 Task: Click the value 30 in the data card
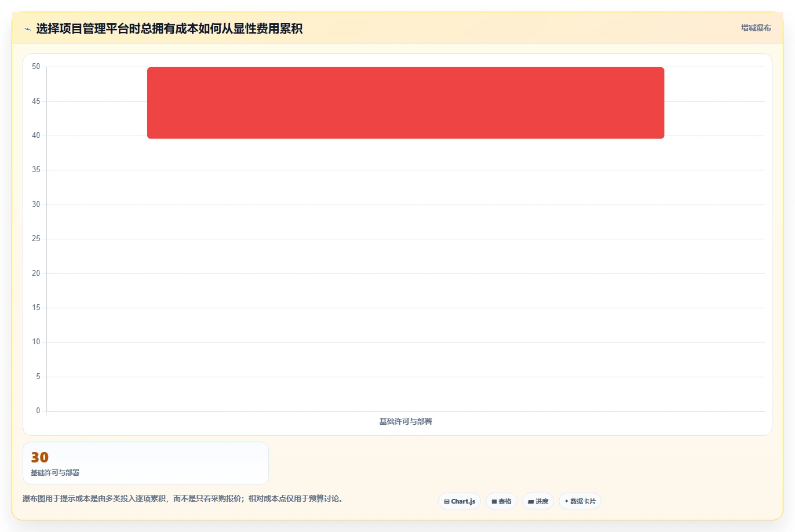(x=40, y=457)
